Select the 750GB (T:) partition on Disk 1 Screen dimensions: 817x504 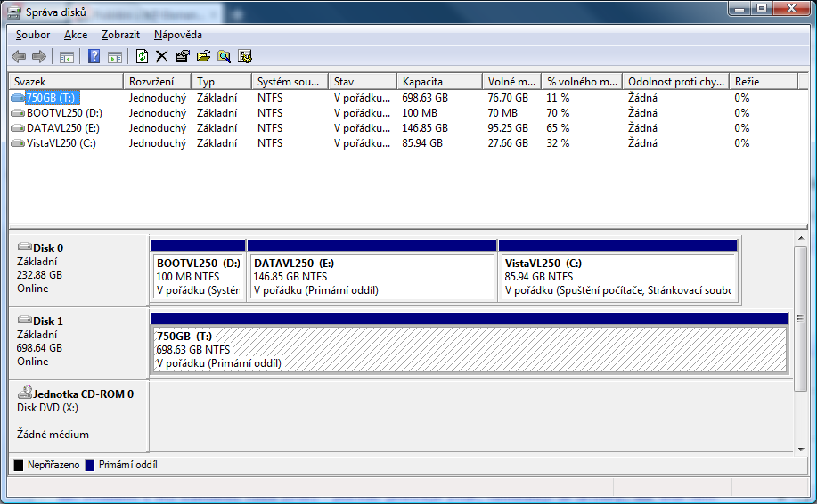[470, 349]
